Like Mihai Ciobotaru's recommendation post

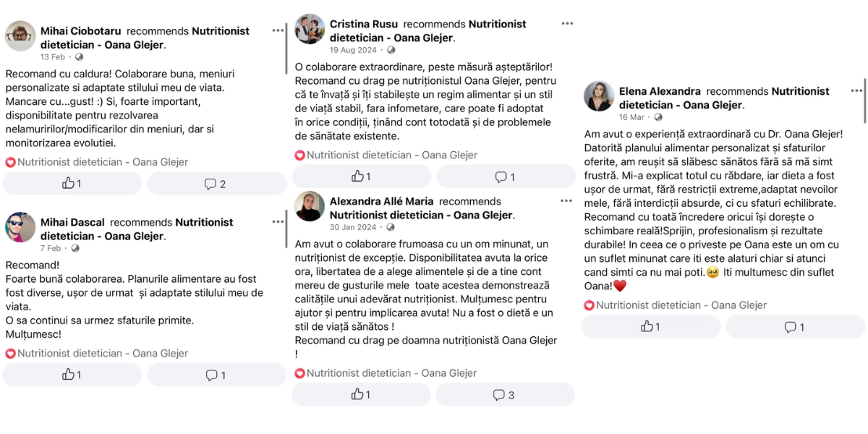(72, 184)
